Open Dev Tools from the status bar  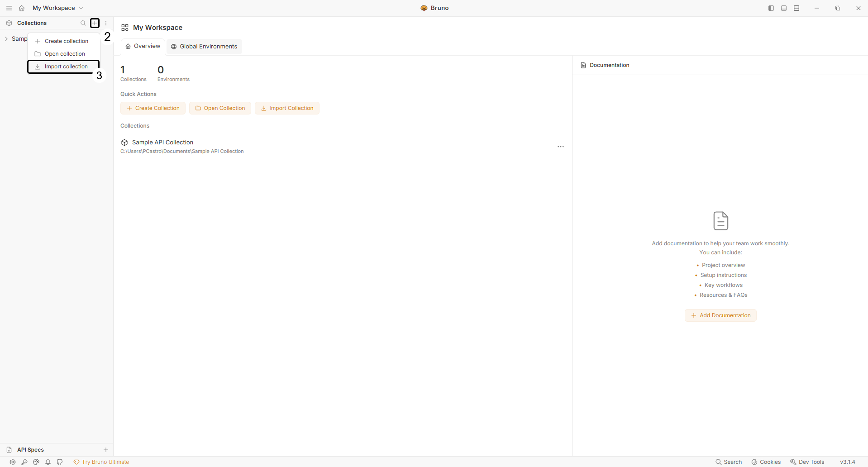click(807, 462)
